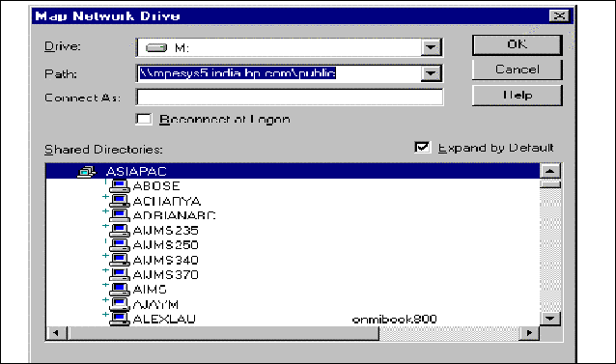Click the M: drive icon
This screenshot has height=364, width=616.
[156, 48]
